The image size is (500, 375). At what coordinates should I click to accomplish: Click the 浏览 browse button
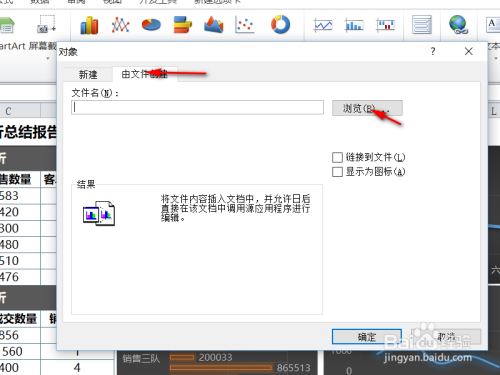point(367,108)
